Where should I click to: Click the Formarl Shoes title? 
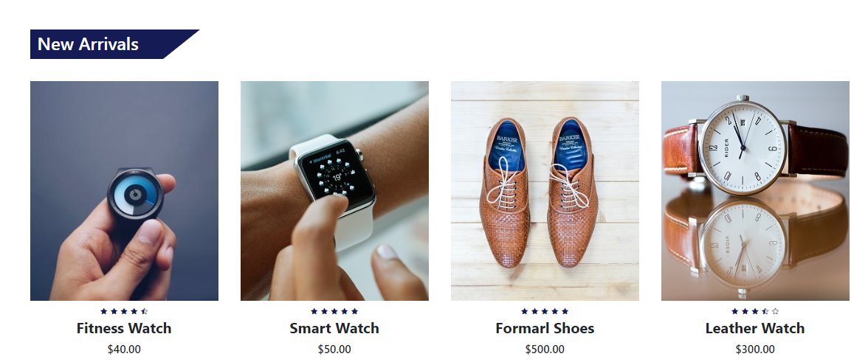coord(545,328)
